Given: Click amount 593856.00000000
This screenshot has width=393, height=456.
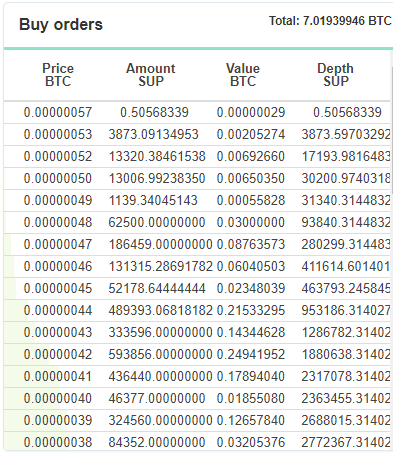Looking at the screenshot, I should point(161,354).
